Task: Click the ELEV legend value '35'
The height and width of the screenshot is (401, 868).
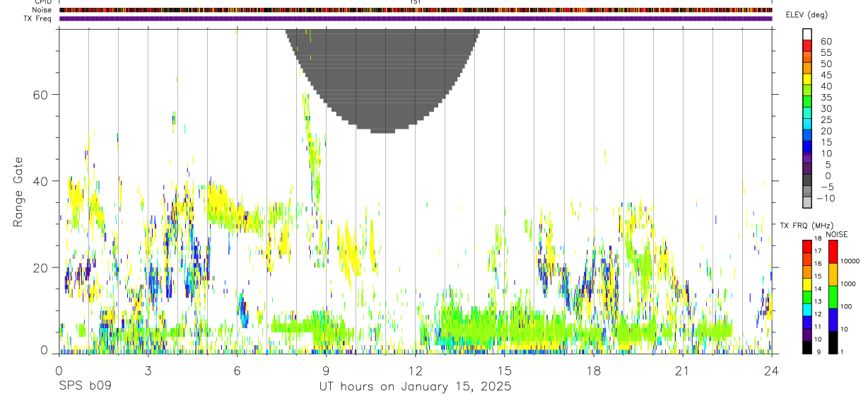Action: [826, 98]
